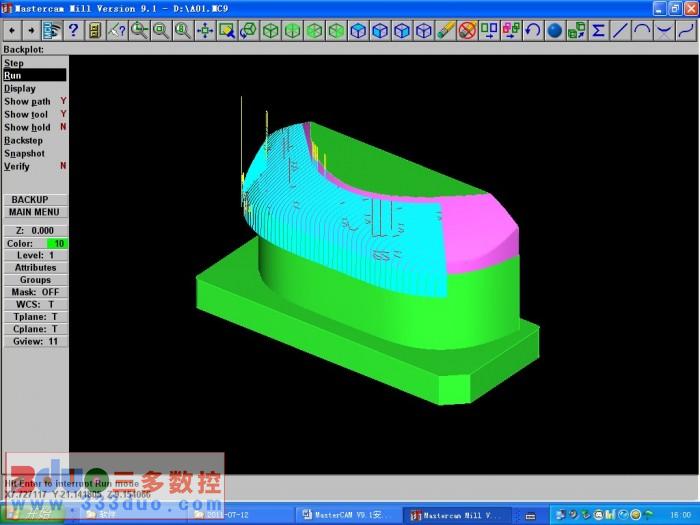Click the Translate two-rectangles-with-arrow icon
The image size is (700, 525).
(x=489, y=30)
